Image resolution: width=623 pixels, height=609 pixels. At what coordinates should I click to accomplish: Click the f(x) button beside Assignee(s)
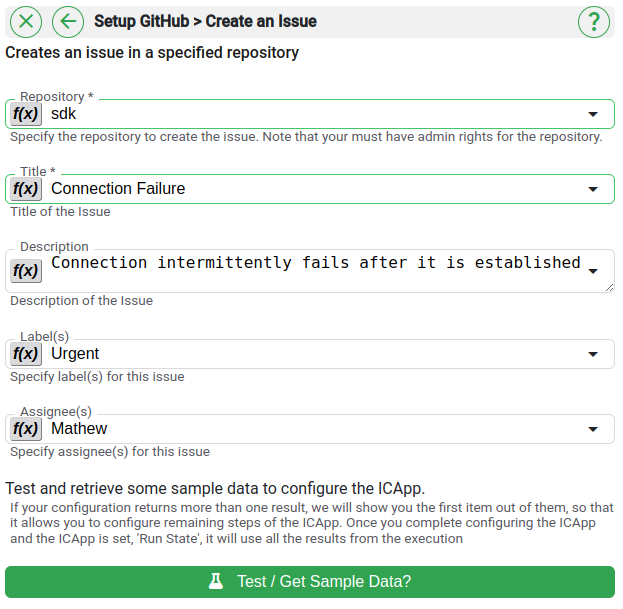point(26,429)
